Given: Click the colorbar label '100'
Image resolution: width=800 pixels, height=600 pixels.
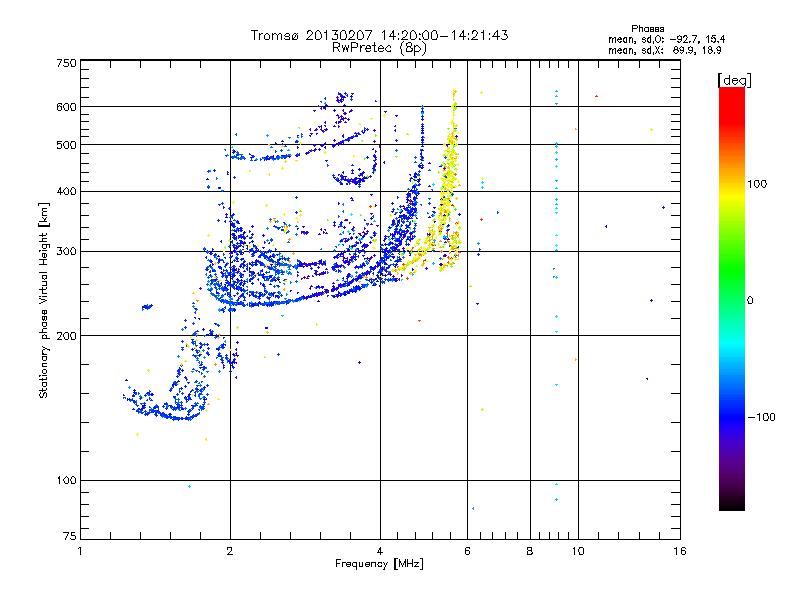Looking at the screenshot, I should [x=757, y=184].
